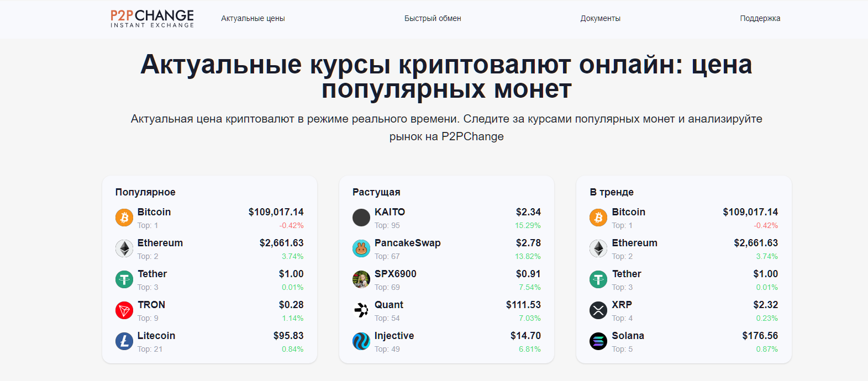The image size is (868, 381).
Task: Click the Tether icon in В тренде card
Action: click(x=598, y=279)
